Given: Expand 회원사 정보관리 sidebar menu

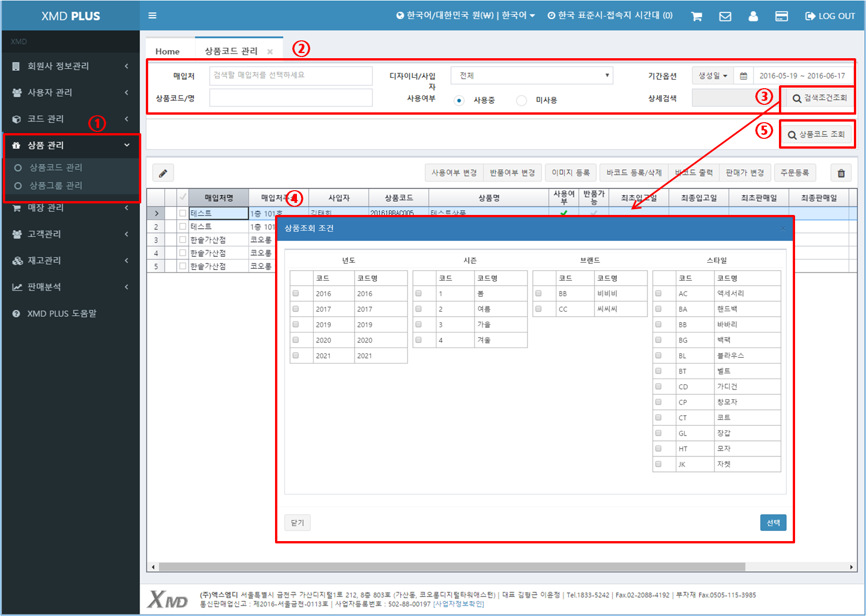Looking at the screenshot, I should [x=70, y=66].
